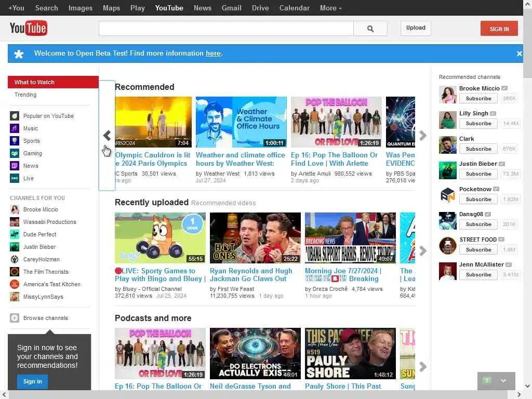Click the blue Sign in button in sidebar
Image resolution: width=532 pixels, height=399 pixels.
pos(32,381)
